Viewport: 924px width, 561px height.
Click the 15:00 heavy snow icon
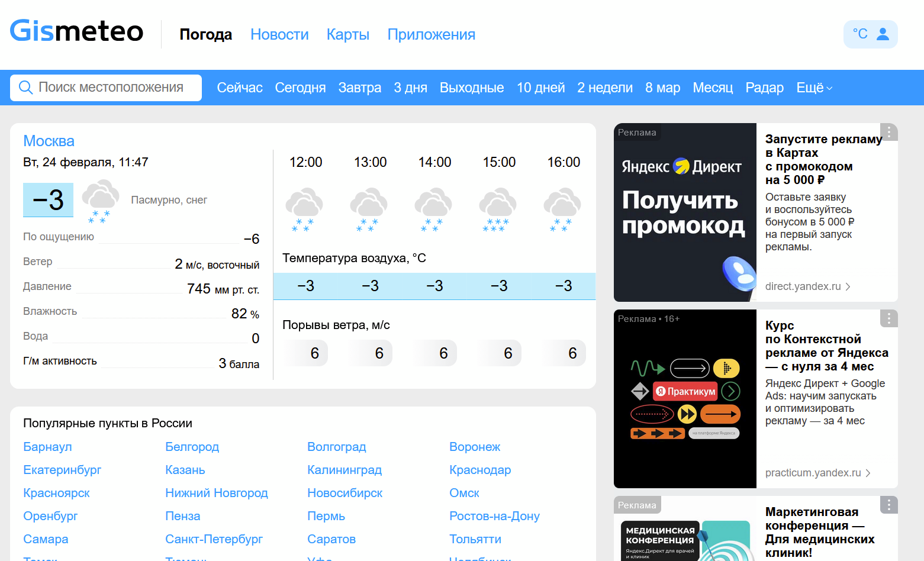coord(498,209)
